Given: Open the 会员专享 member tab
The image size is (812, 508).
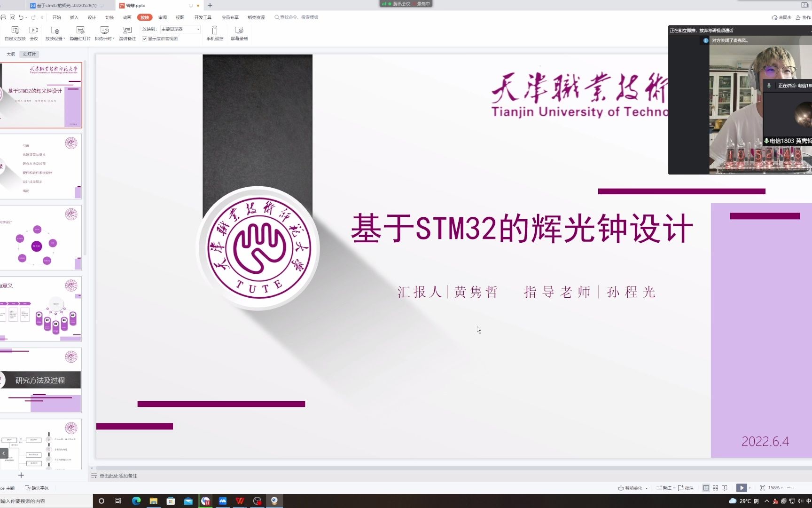Looking at the screenshot, I should tap(230, 17).
